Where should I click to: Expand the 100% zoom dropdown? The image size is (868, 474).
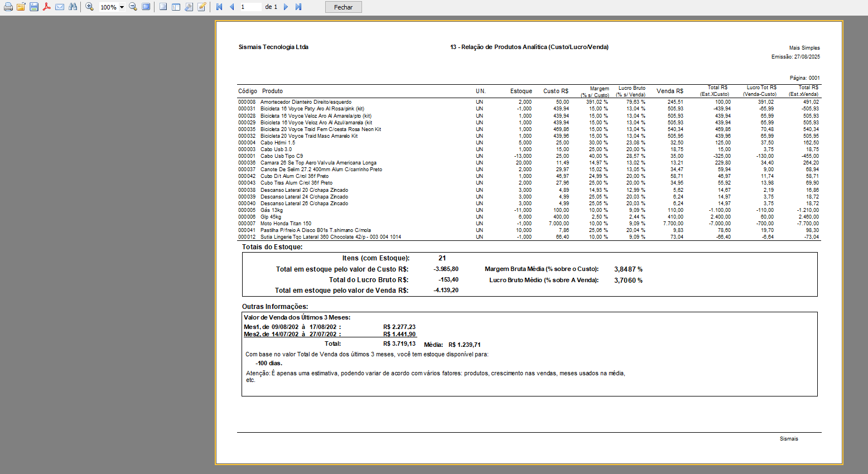click(122, 7)
